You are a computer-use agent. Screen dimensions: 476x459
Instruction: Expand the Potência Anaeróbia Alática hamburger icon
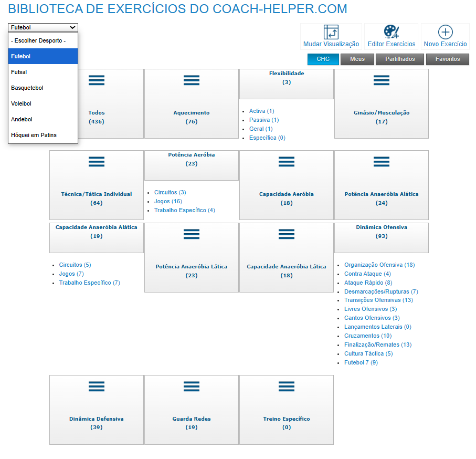[382, 162]
